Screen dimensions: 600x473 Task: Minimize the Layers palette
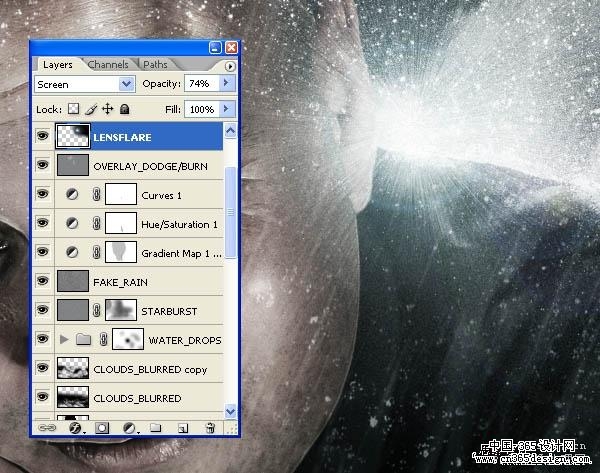(215, 47)
